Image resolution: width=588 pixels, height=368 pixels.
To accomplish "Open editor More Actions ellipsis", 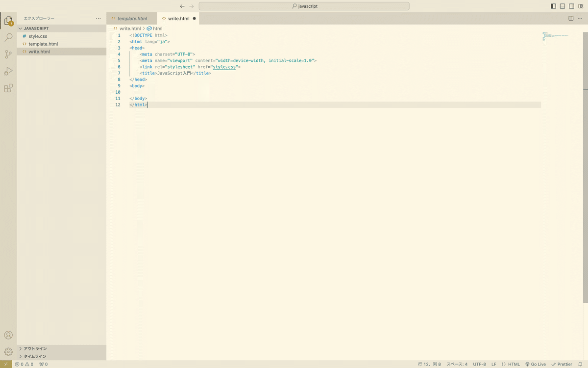I will pos(580,18).
